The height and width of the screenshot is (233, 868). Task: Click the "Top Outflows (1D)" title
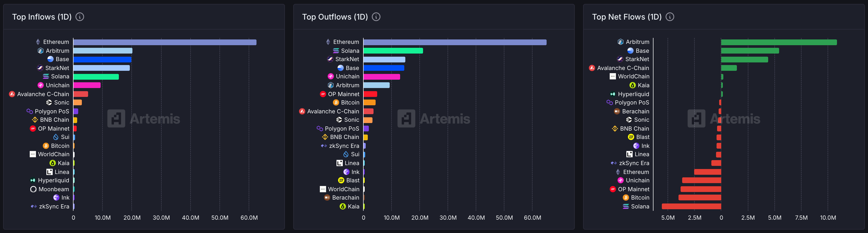click(335, 17)
